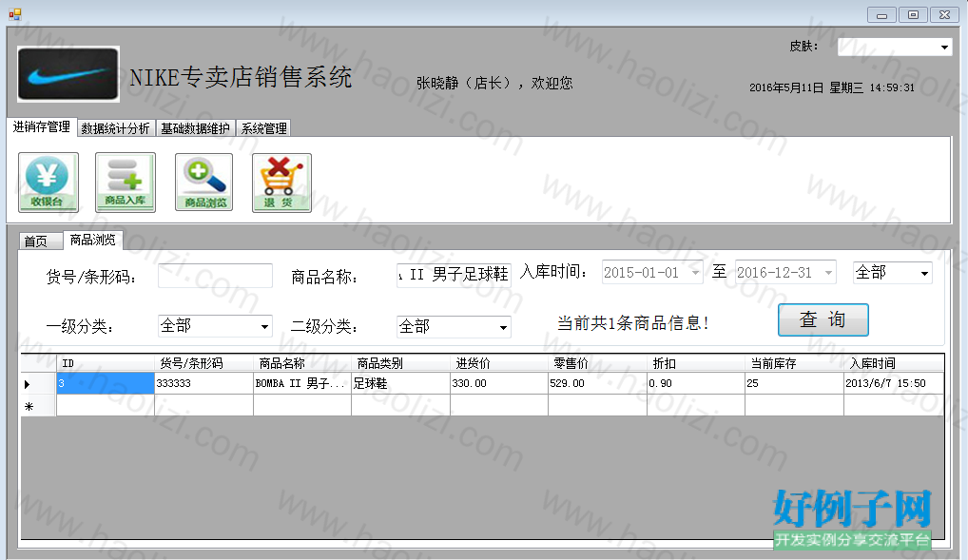
Task: Select the 商品浏览 sub-tab
Action: click(x=92, y=240)
